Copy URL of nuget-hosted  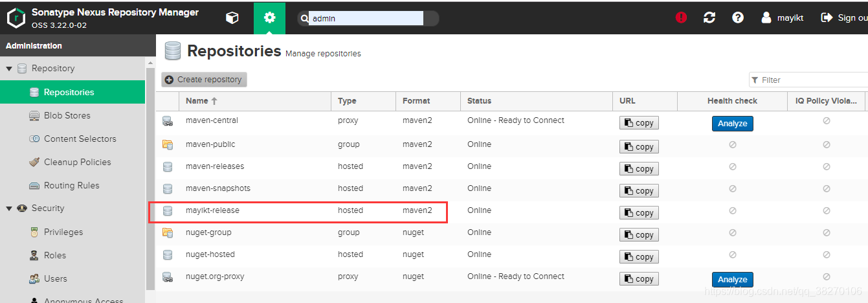click(639, 257)
